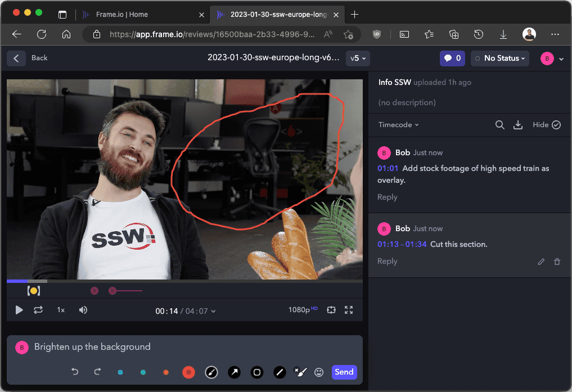572x392 pixels.
Task: Expand the Timecode sort dropdown
Action: [x=398, y=125]
